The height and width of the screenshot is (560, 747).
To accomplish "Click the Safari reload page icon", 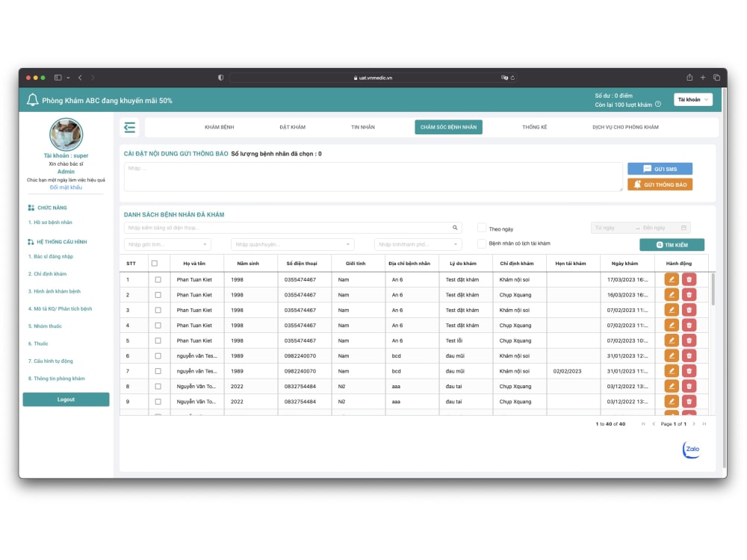I will click(512, 78).
